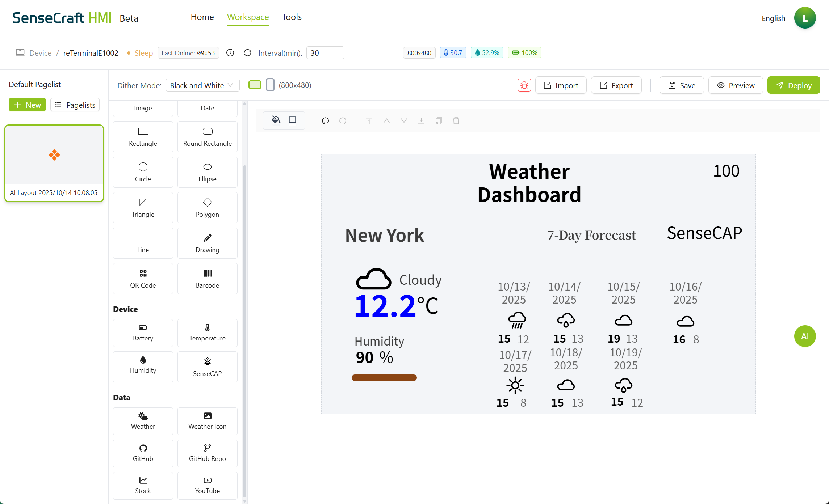Go to the Home tab

point(202,17)
